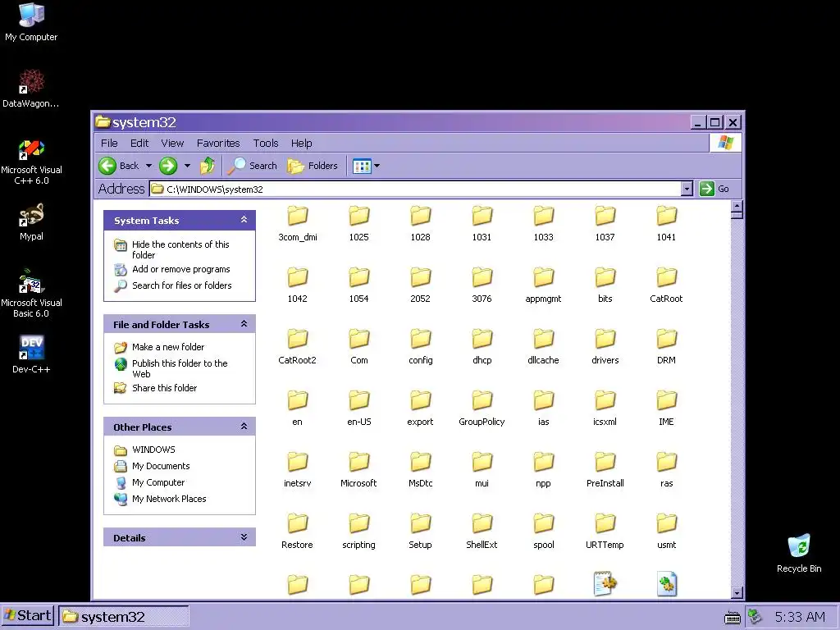Open My Documents from Other Places
Viewport: 840px width, 630px height.
click(161, 466)
